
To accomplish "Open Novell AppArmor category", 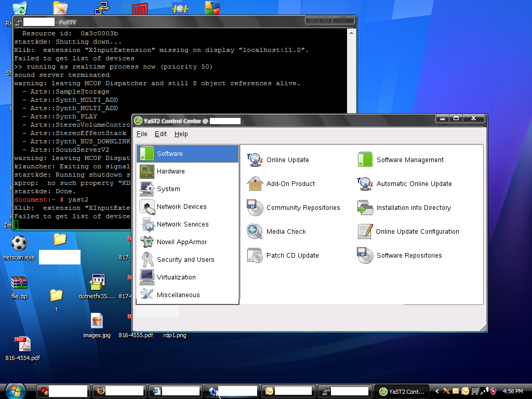I will tap(188, 242).
